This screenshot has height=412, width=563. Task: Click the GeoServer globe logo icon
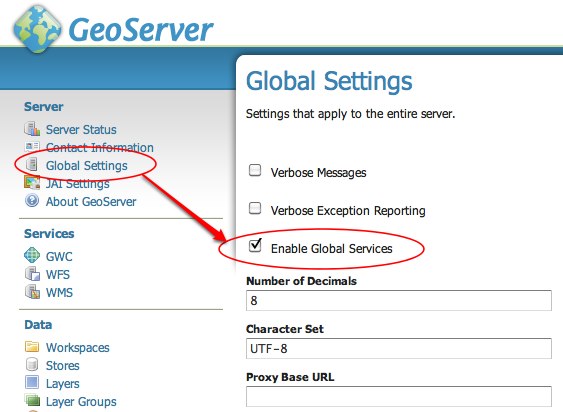37,29
